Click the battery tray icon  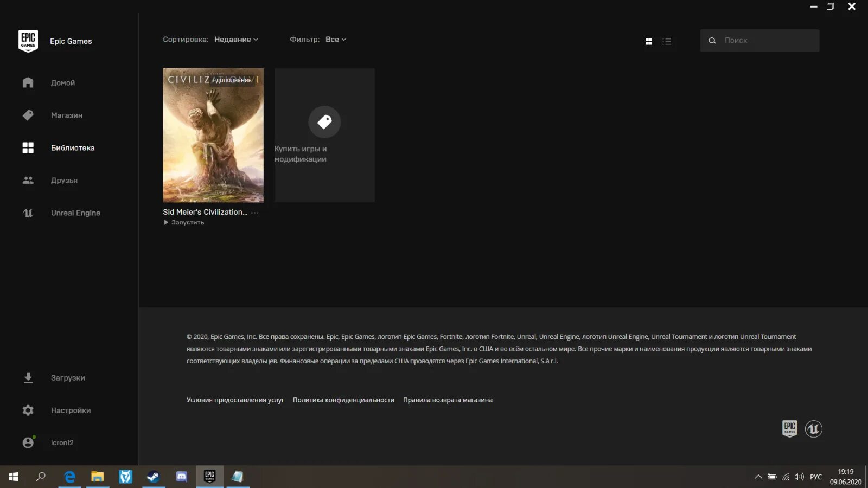point(772,477)
